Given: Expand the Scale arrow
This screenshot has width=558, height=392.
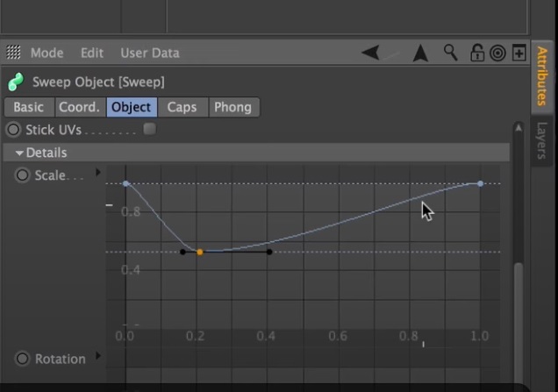Looking at the screenshot, I should pyautogui.click(x=98, y=173).
